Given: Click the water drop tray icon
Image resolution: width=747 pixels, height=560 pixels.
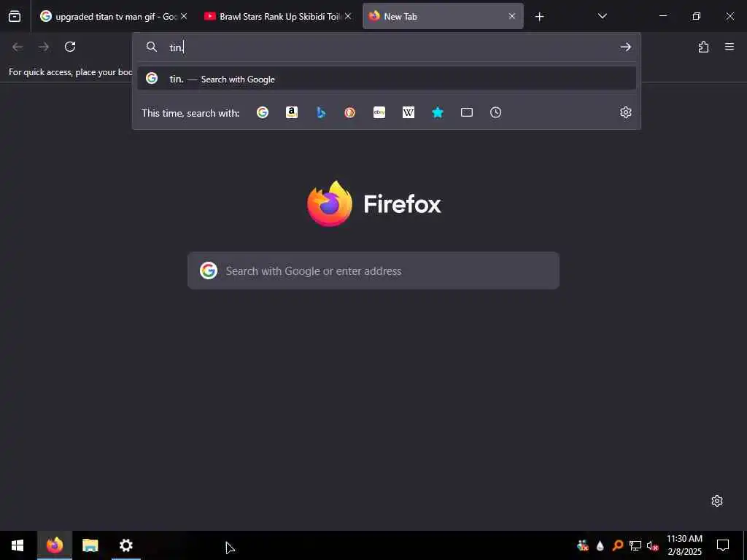Looking at the screenshot, I should point(600,545).
